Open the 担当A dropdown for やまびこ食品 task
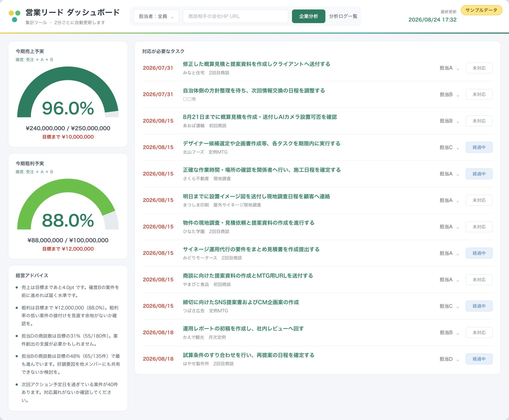Screen dimensions: 509x420 (x=449, y=280)
